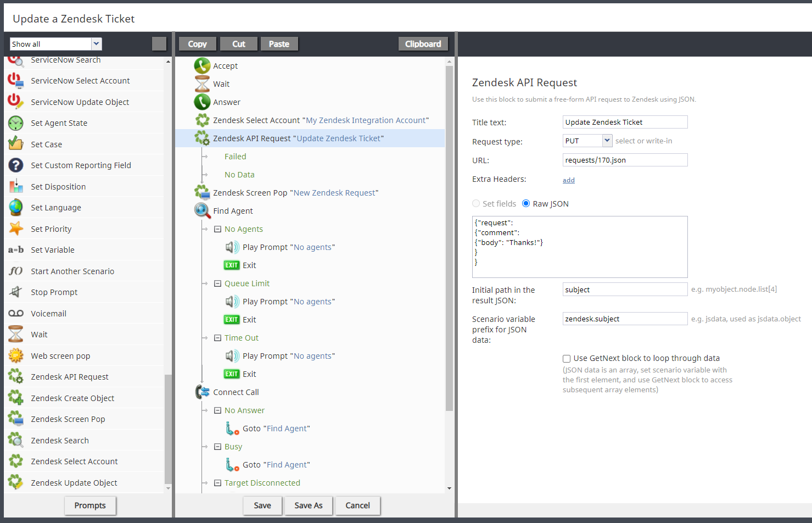Click the Cancel button

(x=357, y=505)
